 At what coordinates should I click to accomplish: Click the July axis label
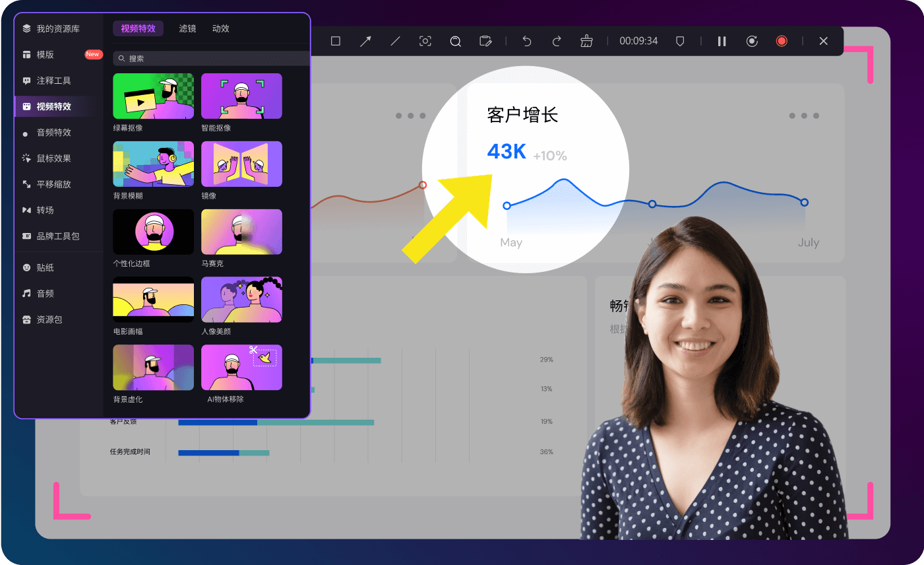coord(809,242)
